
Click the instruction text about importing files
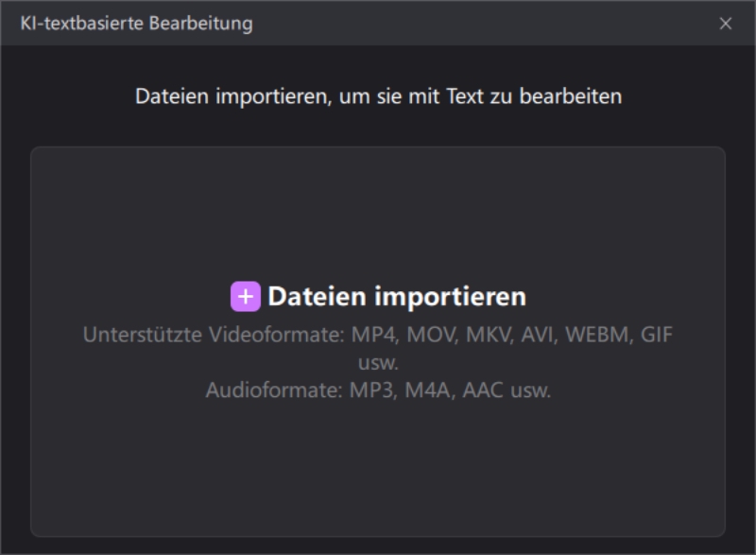pyautogui.click(x=378, y=95)
